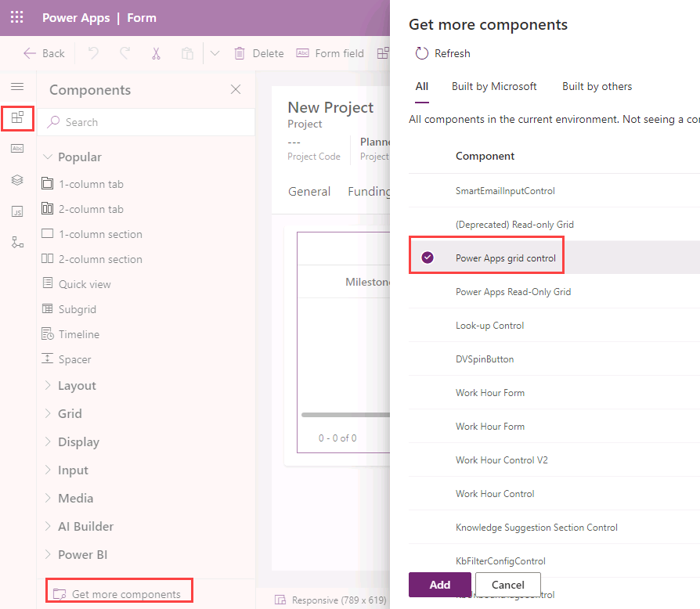Open the paste options dropdown arrow
The height and width of the screenshot is (609, 700).
[215, 53]
